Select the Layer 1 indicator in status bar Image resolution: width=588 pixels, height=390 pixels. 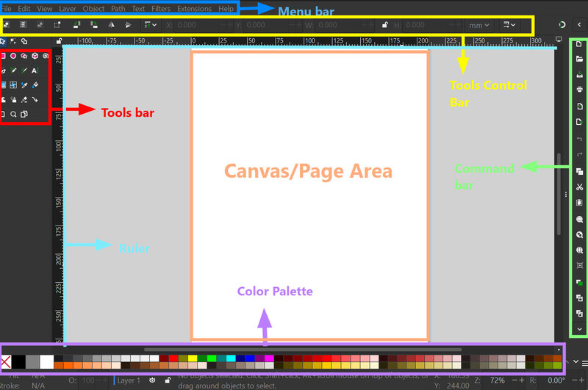[129, 380]
